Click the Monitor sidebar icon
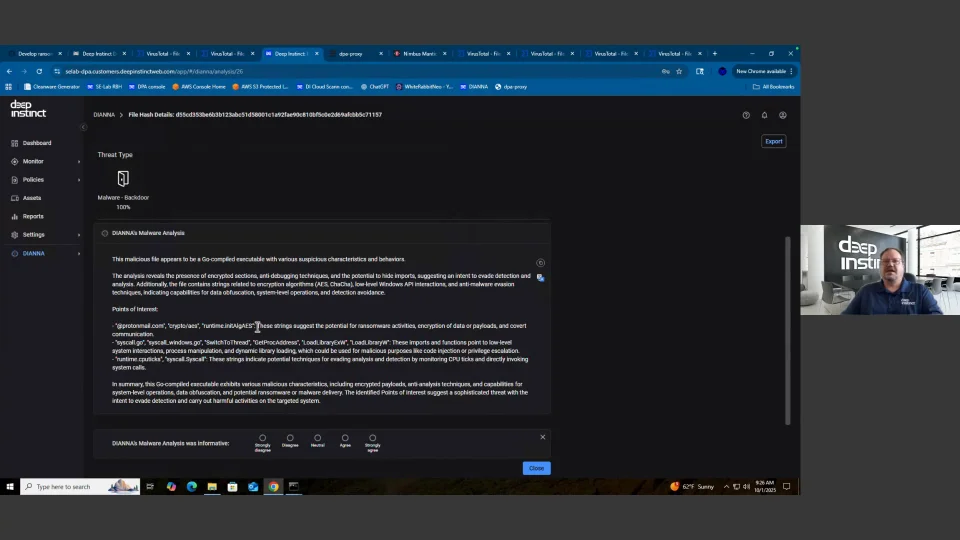Screen dimensions: 960x540 point(15,162)
